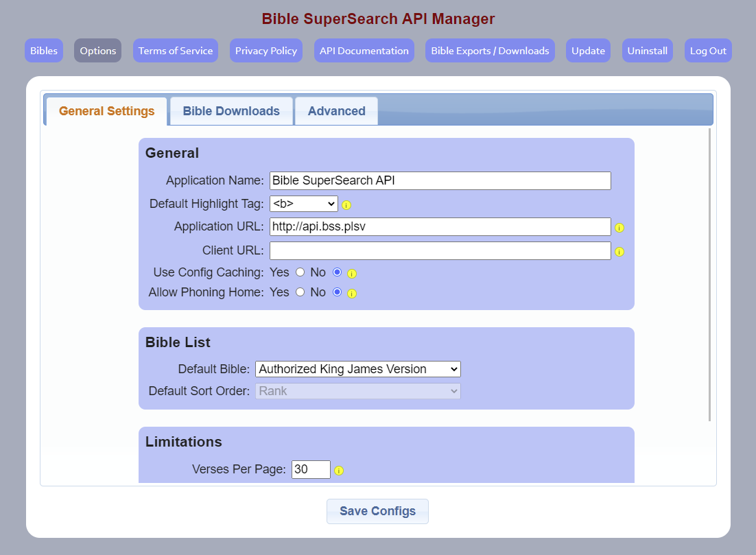756x555 pixels.
Task: Select No for Allow Phoning Home
Action: (x=337, y=292)
